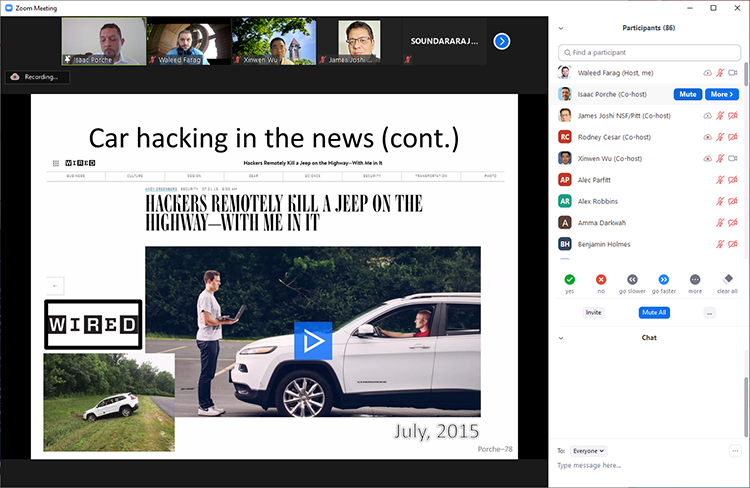Click the 'go faster' reaction icon
Viewport: 750px width, 488px height.
click(x=663, y=279)
